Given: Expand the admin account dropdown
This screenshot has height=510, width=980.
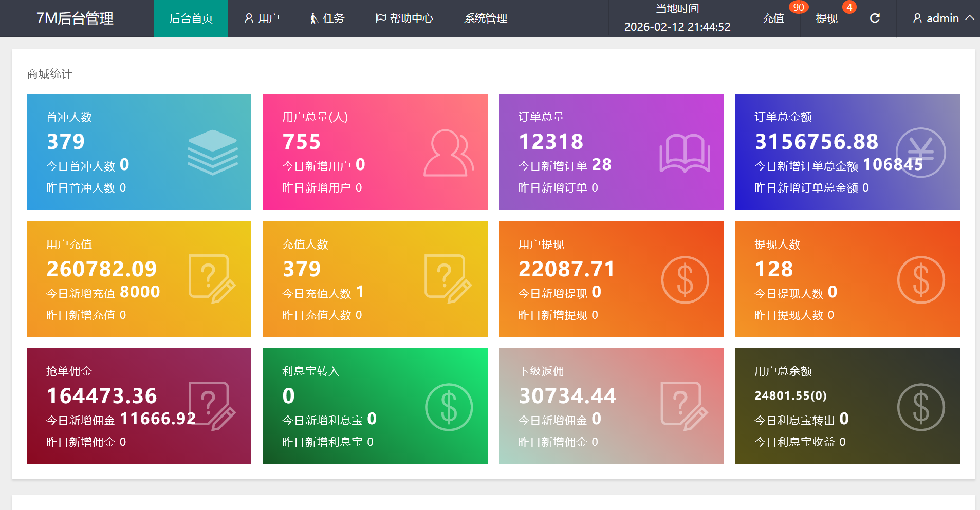Looking at the screenshot, I should tap(942, 18).
